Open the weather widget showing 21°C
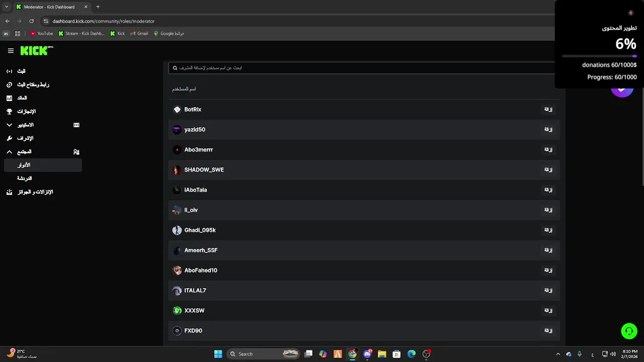 tap(23, 354)
